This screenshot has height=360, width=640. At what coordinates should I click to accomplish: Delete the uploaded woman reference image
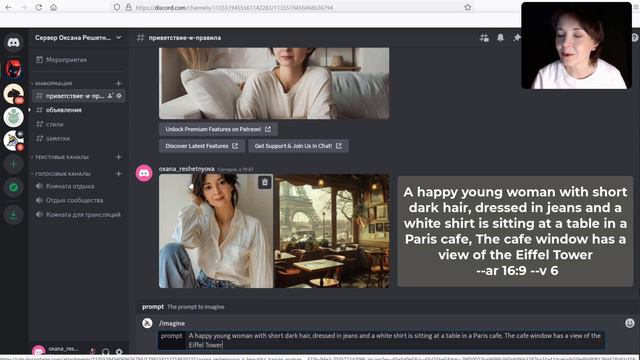click(x=264, y=182)
